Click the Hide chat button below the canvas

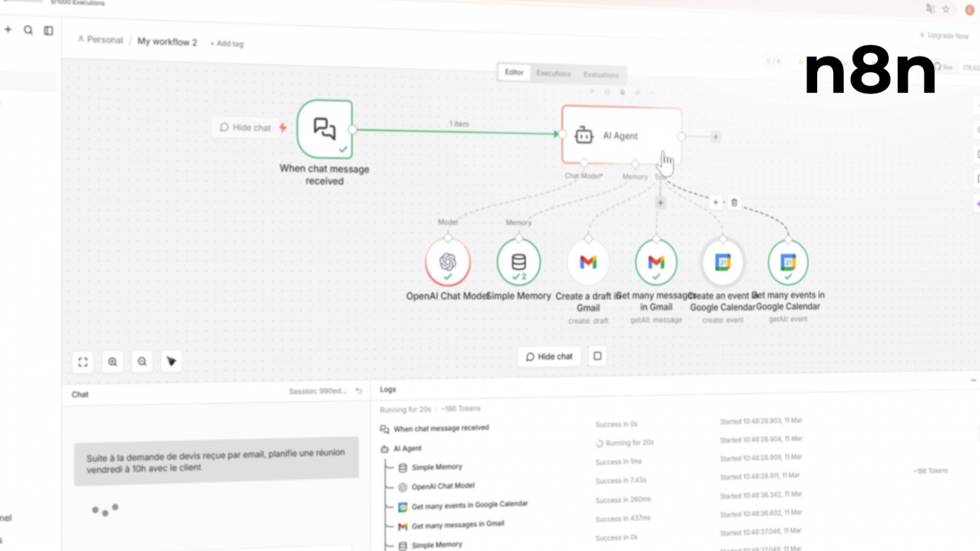tap(549, 357)
